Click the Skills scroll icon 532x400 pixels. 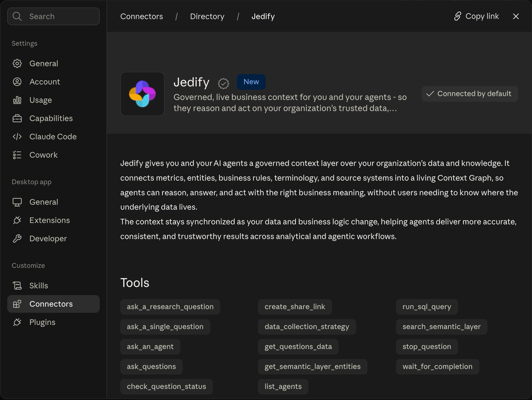point(17,286)
